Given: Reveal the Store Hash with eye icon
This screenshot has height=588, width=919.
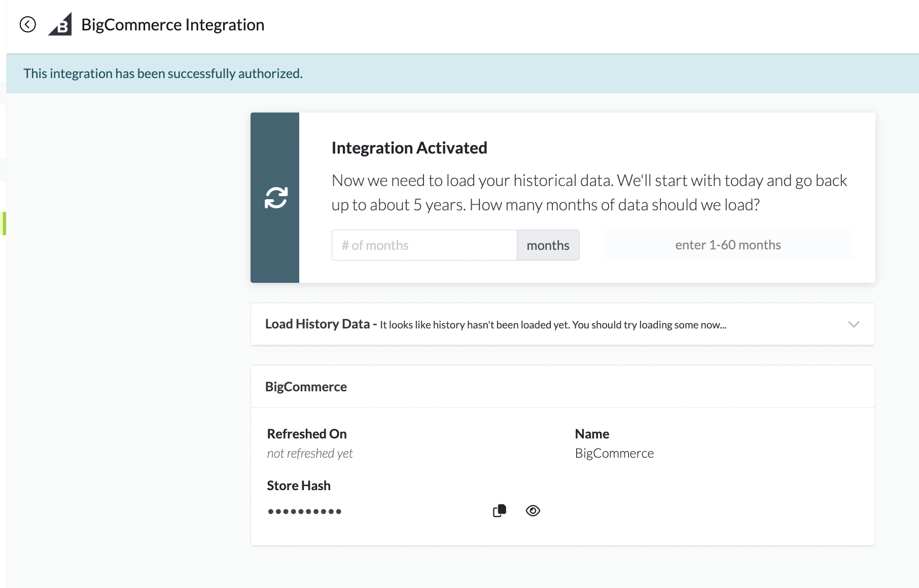Looking at the screenshot, I should click(533, 510).
